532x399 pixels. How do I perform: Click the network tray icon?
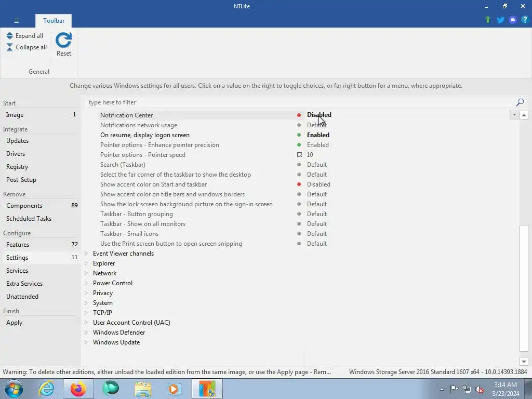467,389
